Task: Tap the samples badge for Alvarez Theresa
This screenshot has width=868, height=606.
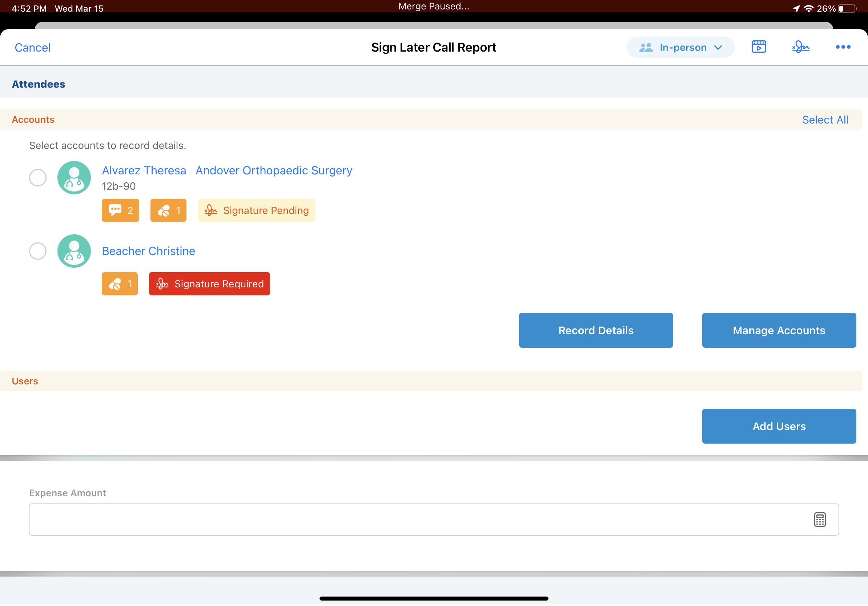Action: (x=168, y=210)
